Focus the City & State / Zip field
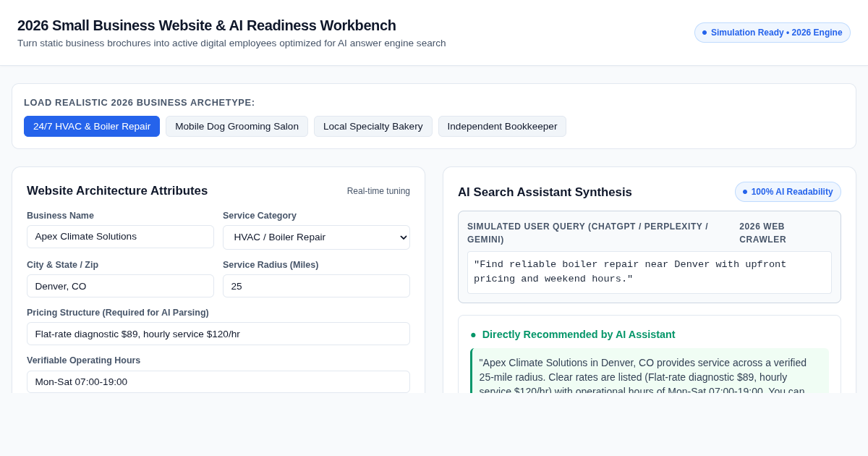The image size is (868, 456). [120, 286]
